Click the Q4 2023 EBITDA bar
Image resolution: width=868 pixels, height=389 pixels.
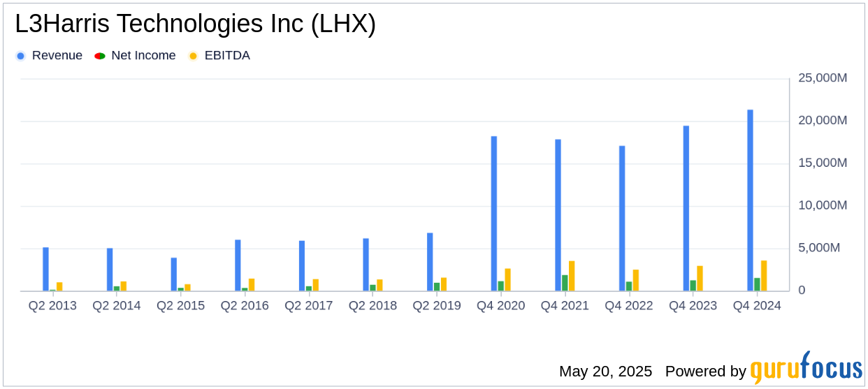click(x=700, y=279)
